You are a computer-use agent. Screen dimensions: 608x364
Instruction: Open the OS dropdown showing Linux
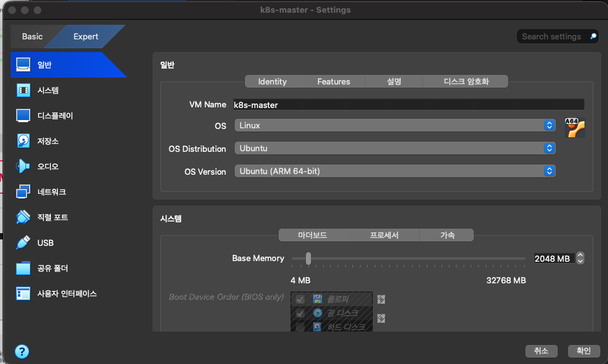coord(395,126)
